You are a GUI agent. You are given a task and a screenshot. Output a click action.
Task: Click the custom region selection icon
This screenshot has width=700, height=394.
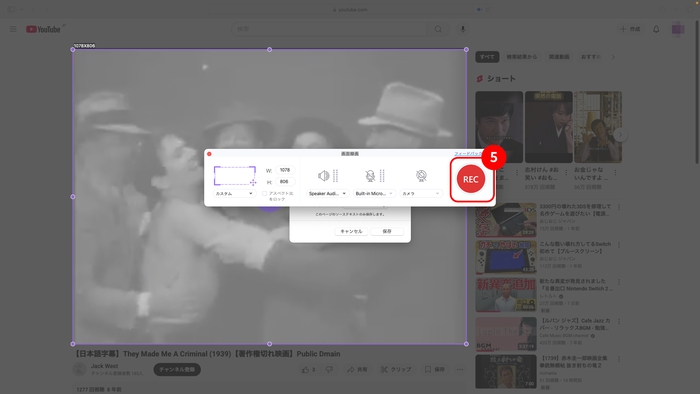point(235,175)
